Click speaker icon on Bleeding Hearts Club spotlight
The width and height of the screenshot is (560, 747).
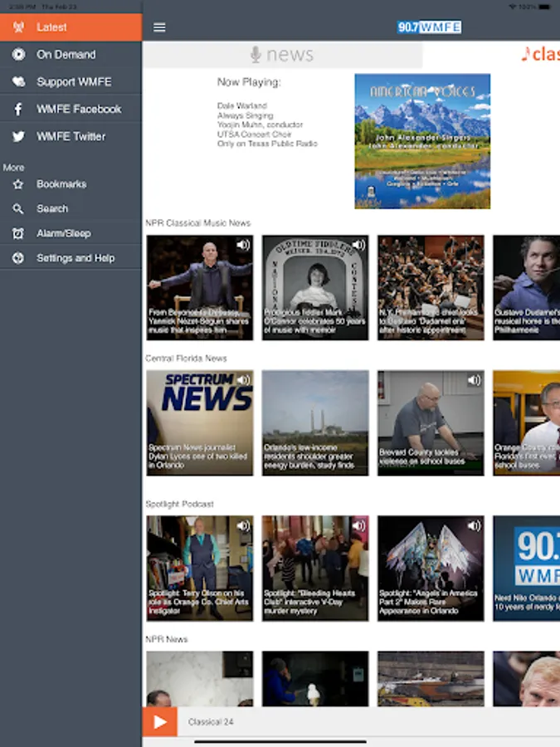pyautogui.click(x=358, y=525)
